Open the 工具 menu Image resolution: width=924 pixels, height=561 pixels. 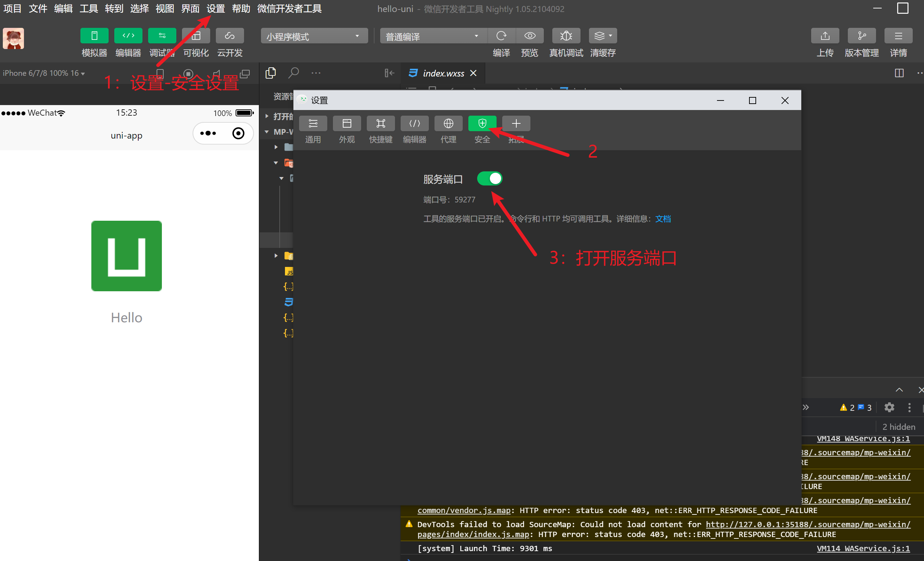pyautogui.click(x=89, y=8)
